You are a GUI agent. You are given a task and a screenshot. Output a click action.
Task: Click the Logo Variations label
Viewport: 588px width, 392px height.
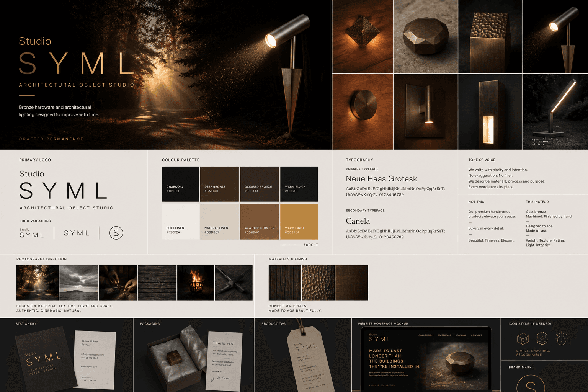[x=35, y=221]
